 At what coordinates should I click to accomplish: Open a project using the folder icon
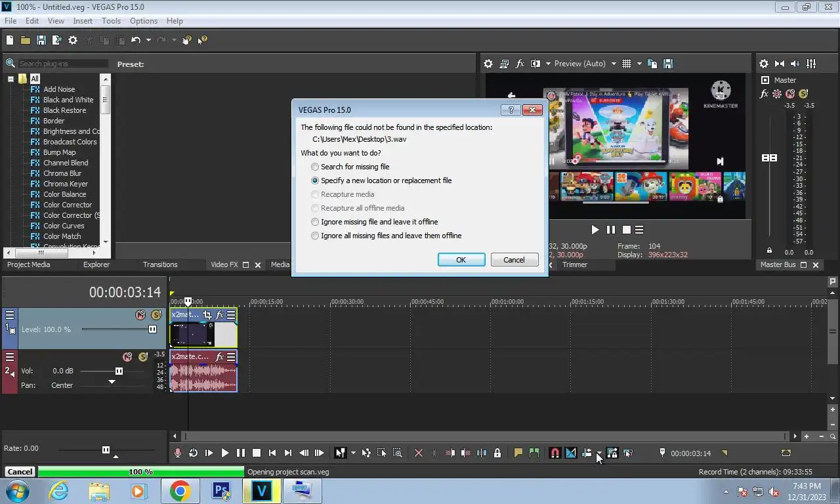click(x=26, y=40)
